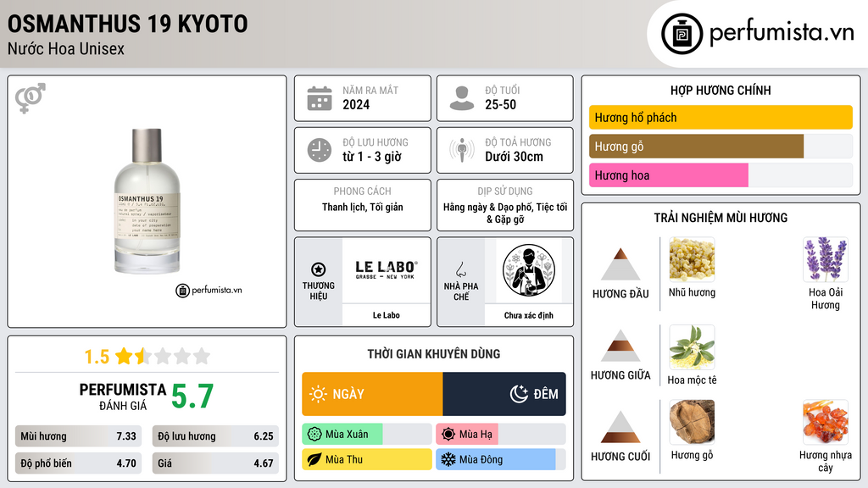This screenshot has height=488, width=868.
Task: Click the sun icon for Mùa Hạ
Action: pos(448,435)
